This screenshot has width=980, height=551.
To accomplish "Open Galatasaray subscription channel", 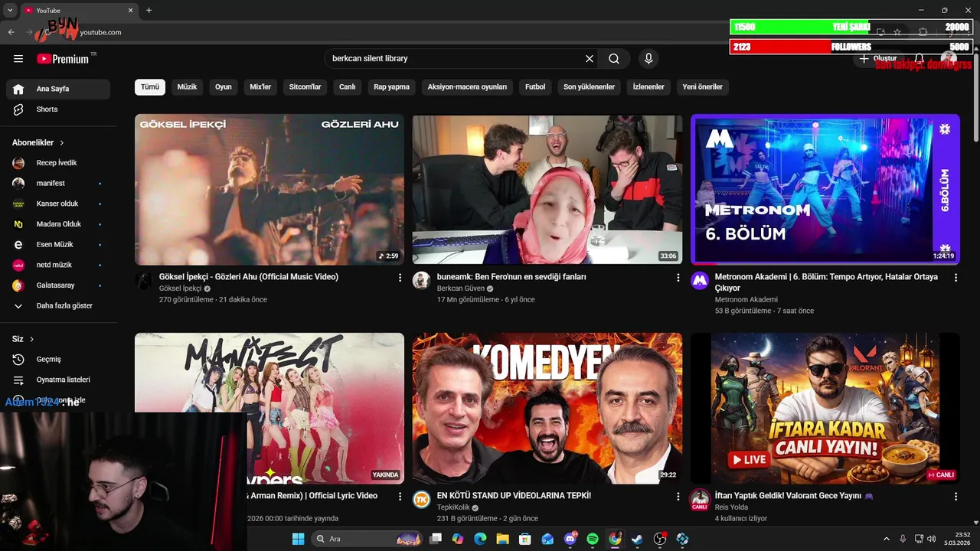I will 58,285.
